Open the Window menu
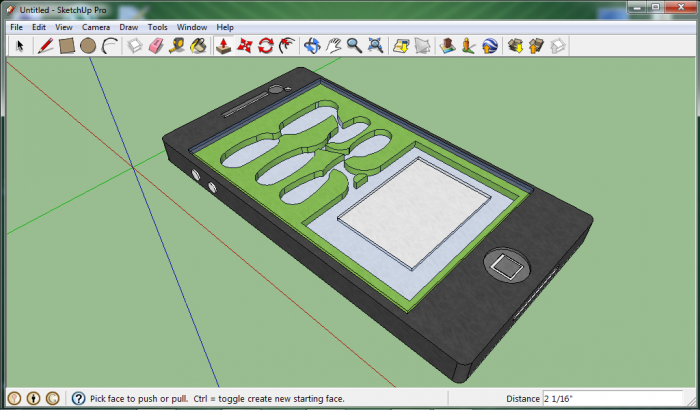 pos(192,27)
